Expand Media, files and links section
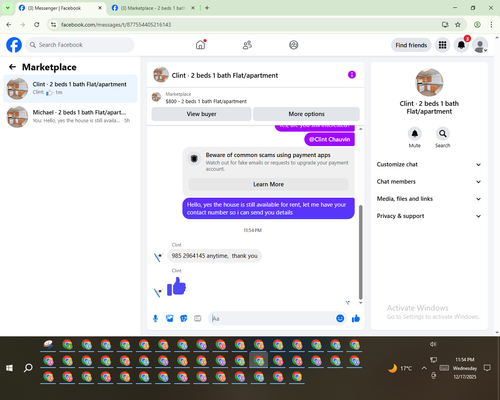The width and height of the screenshot is (500, 400). point(429,199)
